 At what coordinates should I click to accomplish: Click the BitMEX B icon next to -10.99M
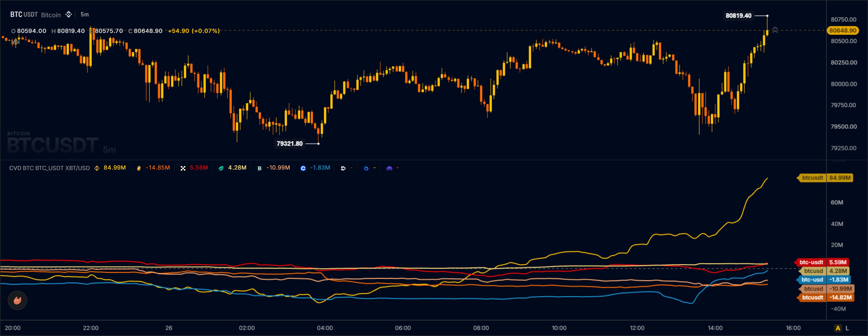(x=259, y=168)
